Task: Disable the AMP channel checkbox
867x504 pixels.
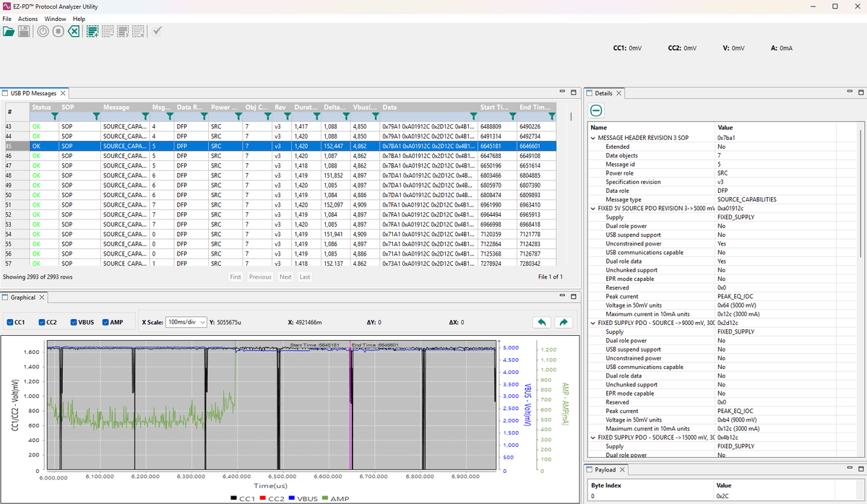Action: 106,322
